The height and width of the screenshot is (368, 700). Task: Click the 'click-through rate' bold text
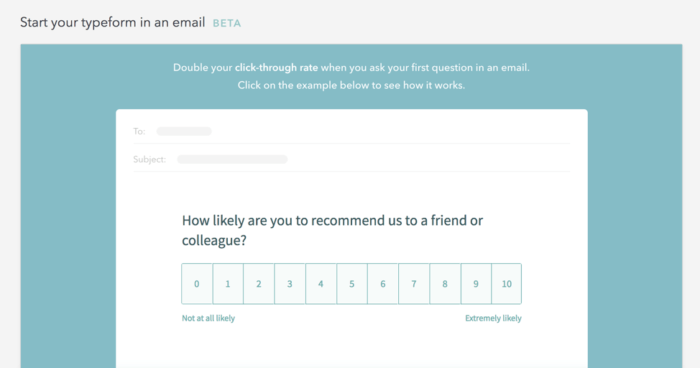click(276, 67)
